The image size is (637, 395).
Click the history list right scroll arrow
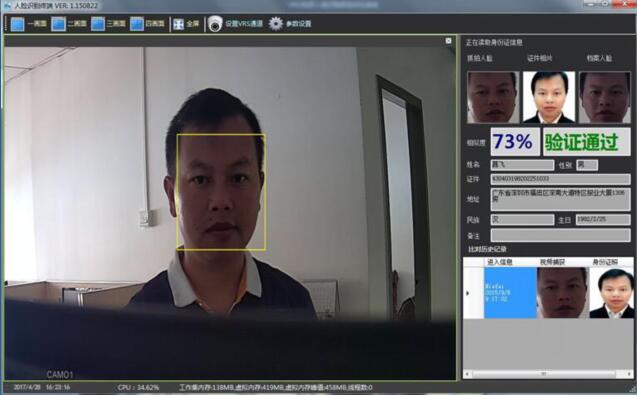(630, 373)
